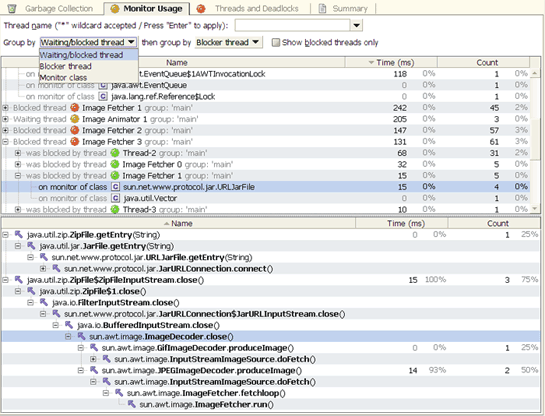This screenshot has height=416, width=545.
Task: Click the Summary document icon
Action: [322, 8]
